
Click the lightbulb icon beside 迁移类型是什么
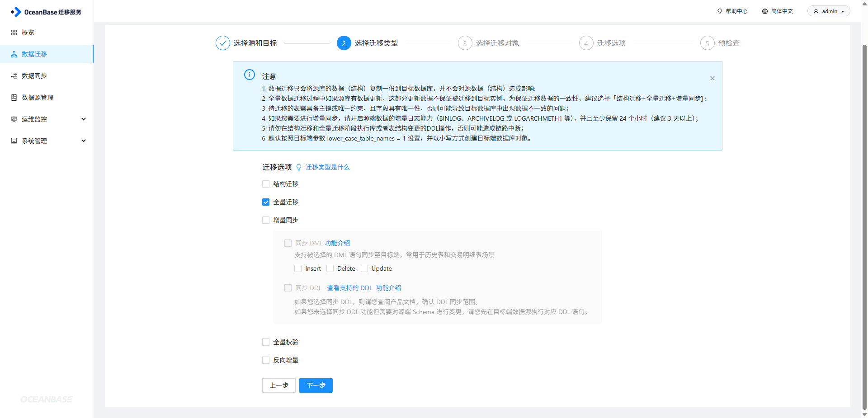(x=299, y=167)
